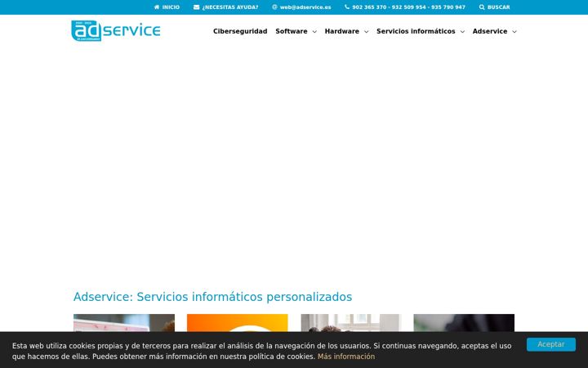This screenshot has height=368, width=588.
Task: Open the Servicios informáticos menu item
Action: coord(416,31)
